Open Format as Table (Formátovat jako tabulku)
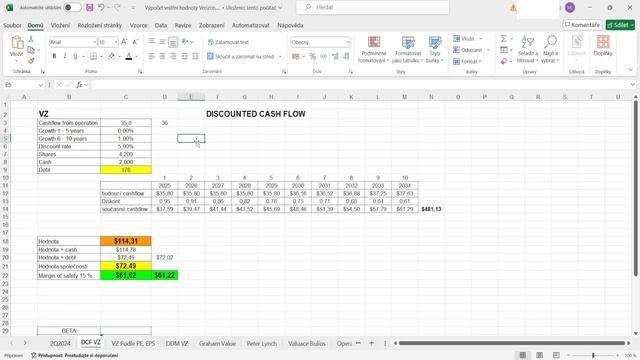640x360 pixels. click(x=408, y=49)
